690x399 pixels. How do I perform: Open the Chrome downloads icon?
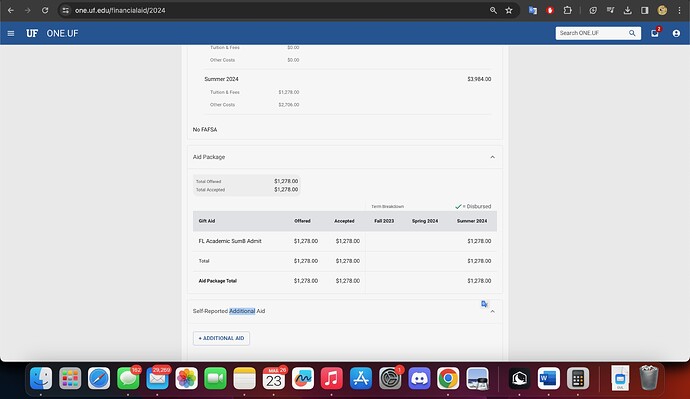point(628,10)
